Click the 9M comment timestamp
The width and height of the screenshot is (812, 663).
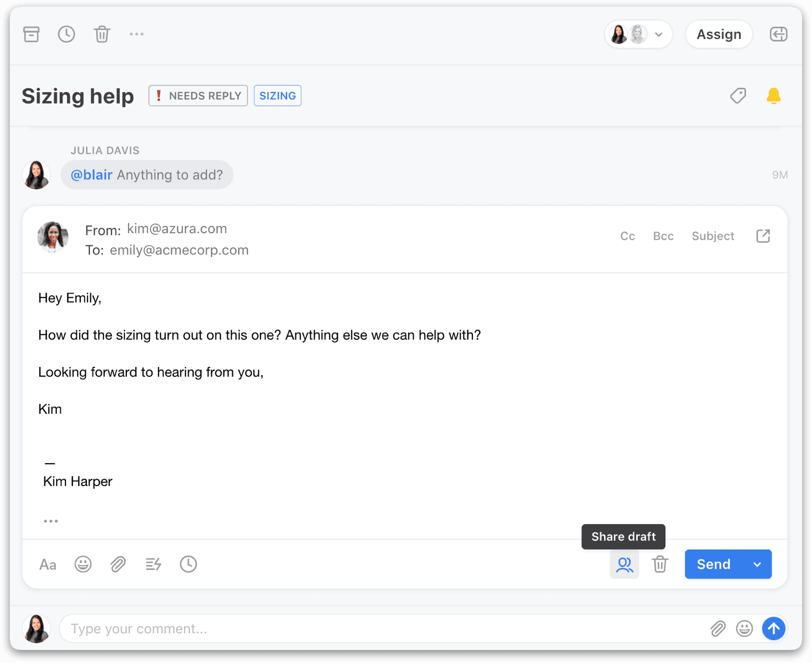tap(780, 175)
